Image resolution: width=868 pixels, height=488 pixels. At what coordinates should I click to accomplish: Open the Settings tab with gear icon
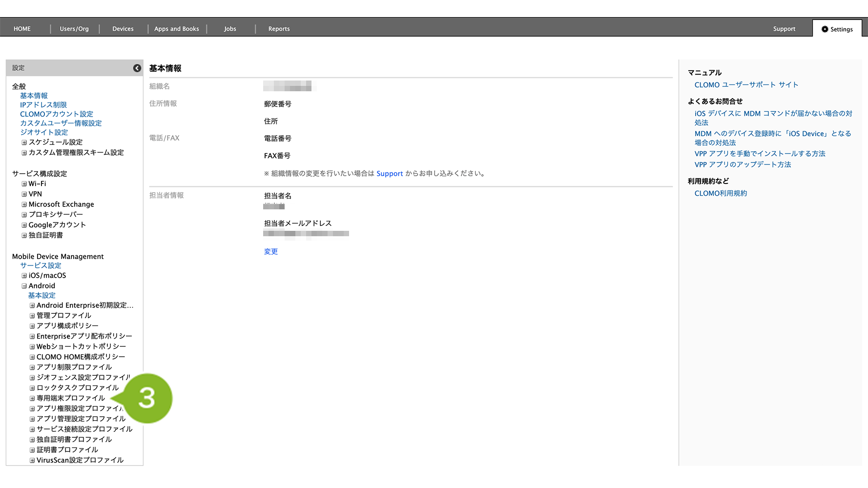(837, 29)
